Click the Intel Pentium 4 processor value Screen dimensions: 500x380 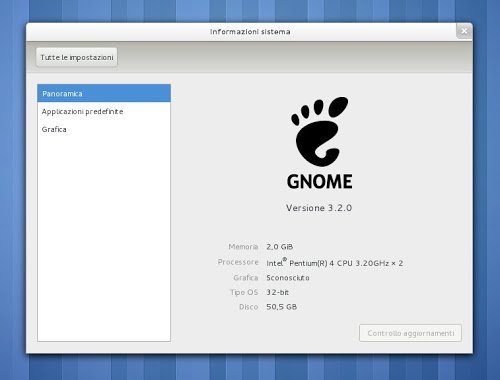(x=335, y=263)
